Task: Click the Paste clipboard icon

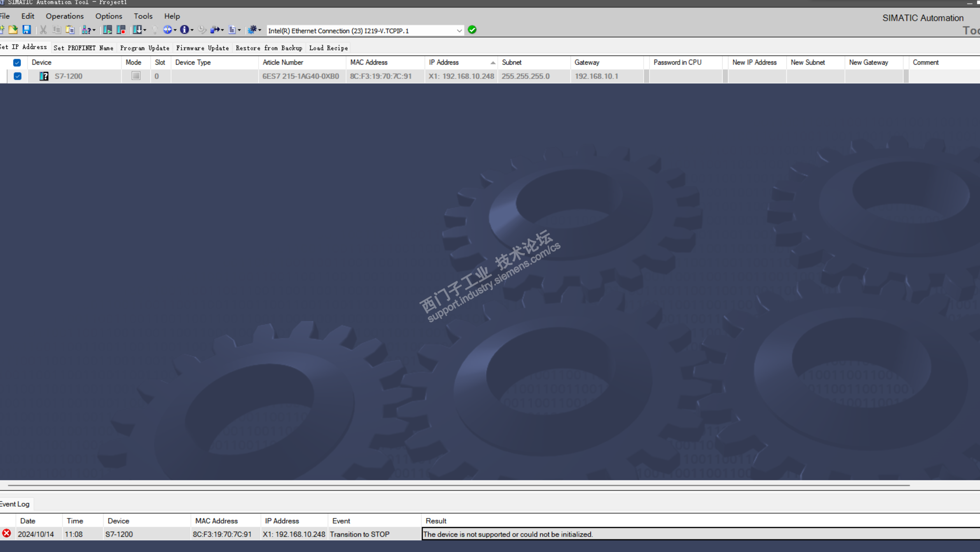Action: point(70,30)
